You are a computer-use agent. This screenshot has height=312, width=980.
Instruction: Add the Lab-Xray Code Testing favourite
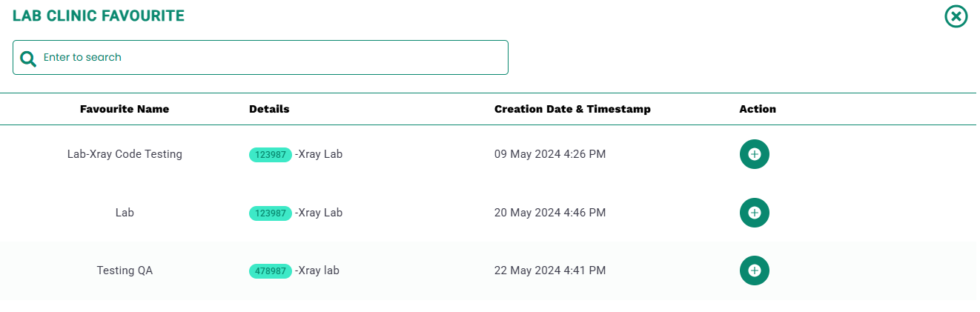(x=754, y=154)
